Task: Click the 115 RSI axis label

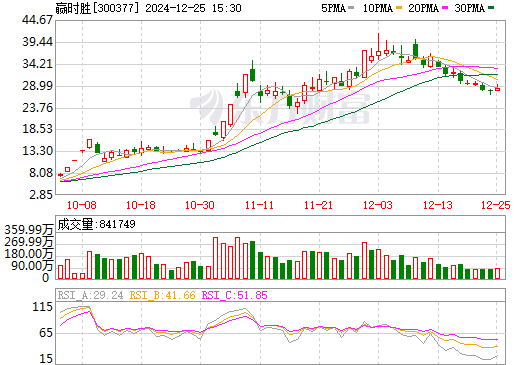Action: (x=43, y=307)
